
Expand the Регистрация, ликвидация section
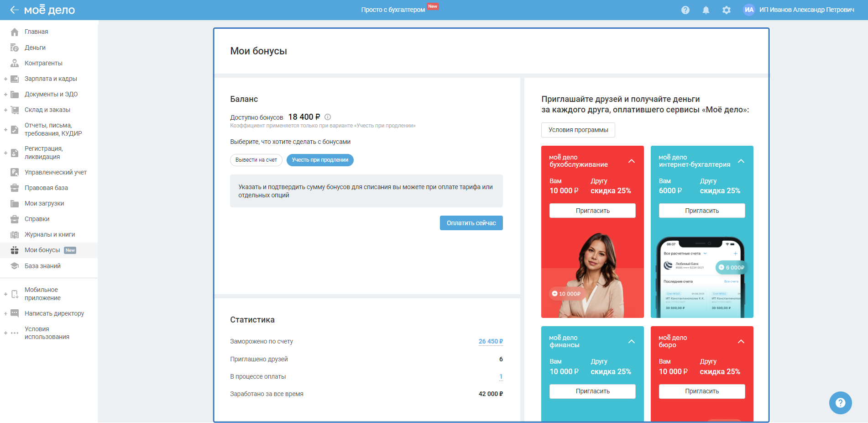[5, 153]
